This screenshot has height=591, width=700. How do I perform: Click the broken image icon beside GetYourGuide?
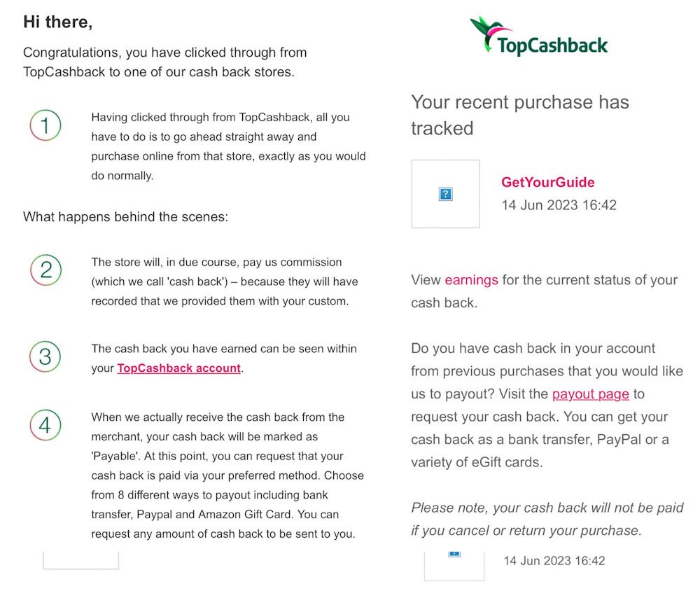pos(445,194)
